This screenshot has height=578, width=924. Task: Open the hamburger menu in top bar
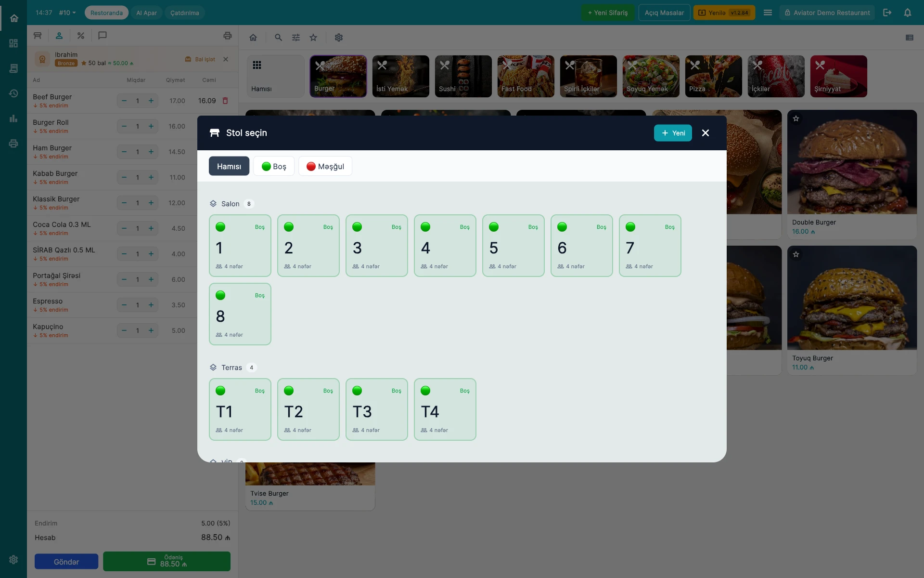[768, 13]
